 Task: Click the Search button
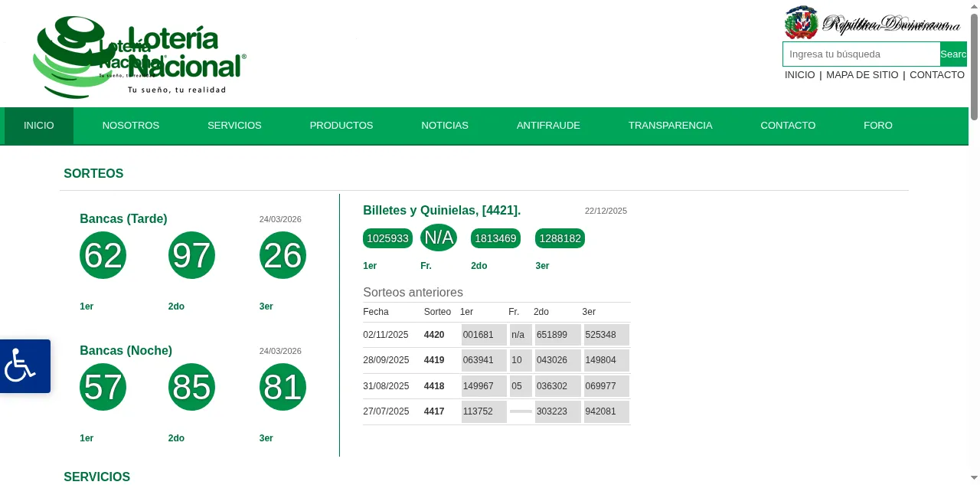(953, 54)
